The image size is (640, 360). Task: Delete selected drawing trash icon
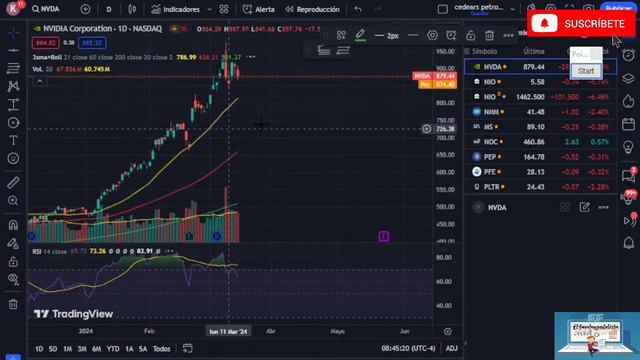[x=489, y=36]
